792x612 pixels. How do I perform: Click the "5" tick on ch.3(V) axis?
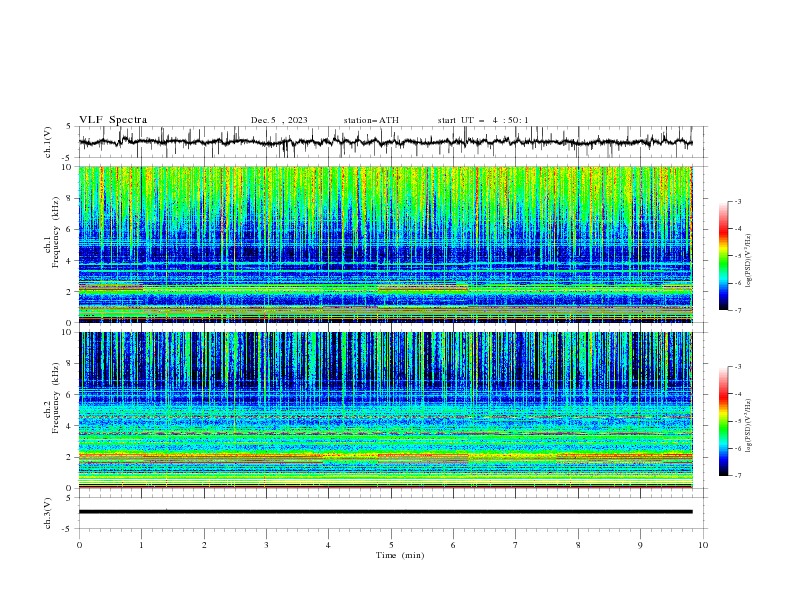[69, 498]
